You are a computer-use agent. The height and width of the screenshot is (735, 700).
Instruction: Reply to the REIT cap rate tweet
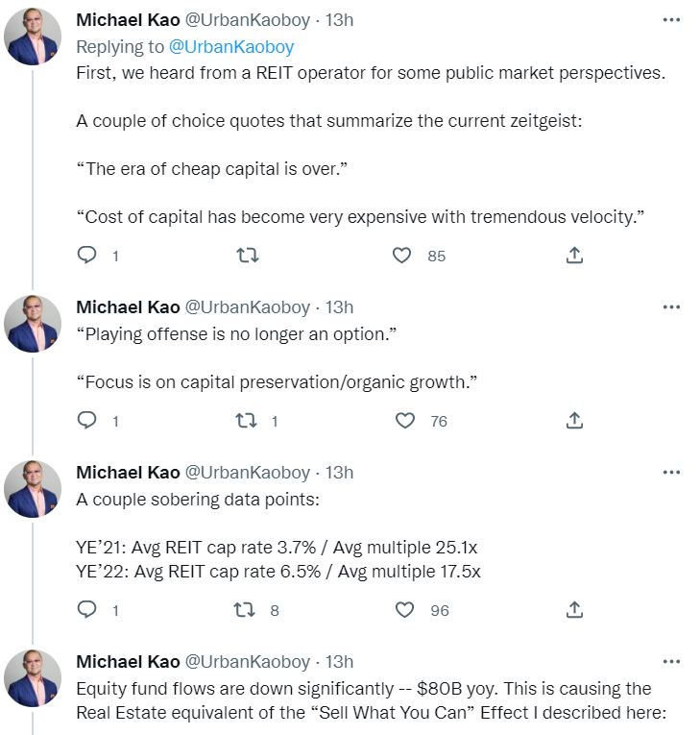pos(87,610)
